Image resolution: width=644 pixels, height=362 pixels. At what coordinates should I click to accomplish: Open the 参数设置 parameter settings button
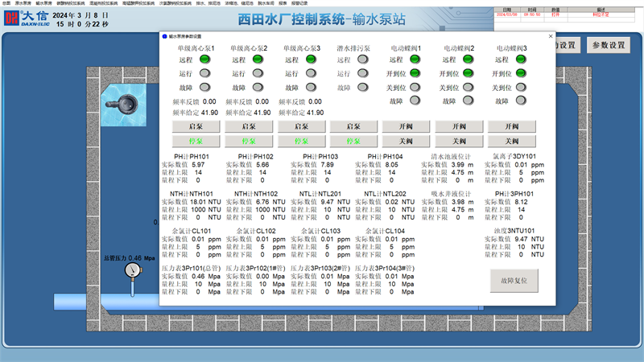point(608,46)
